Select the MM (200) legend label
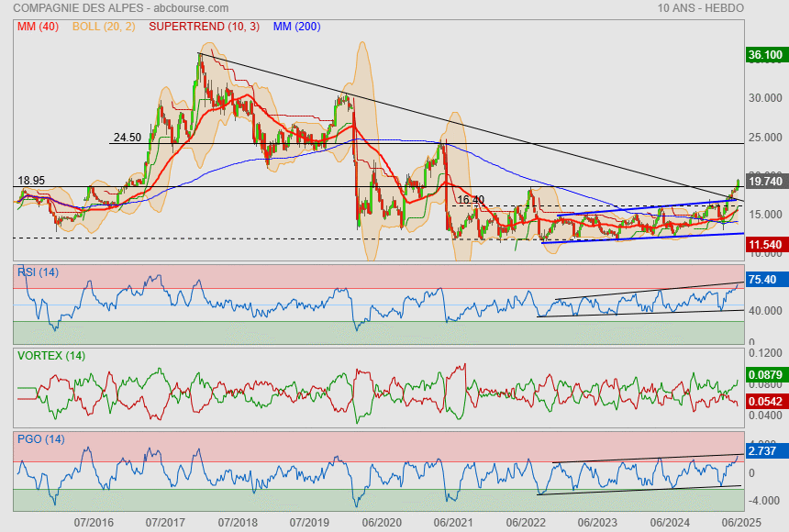The height and width of the screenshot is (532, 789). [297, 27]
